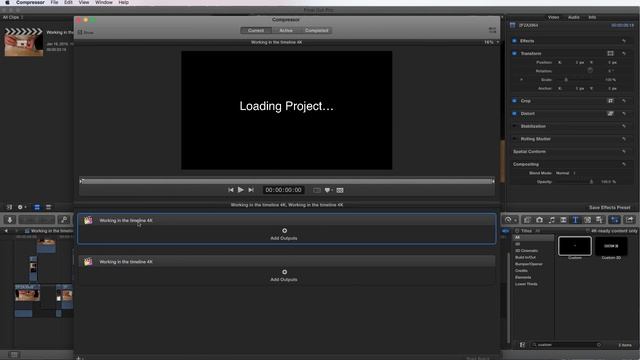
Task: Enable the Rolling Shutter checkbox in inspector
Action: (514, 139)
